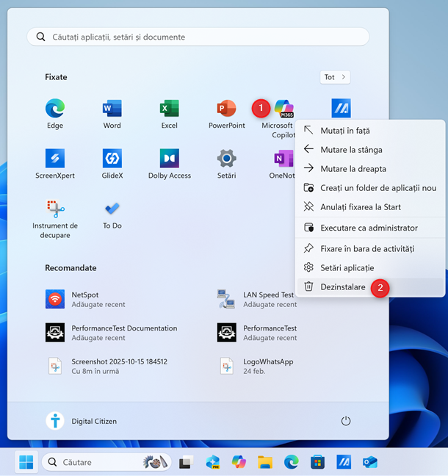448x476 pixels.
Task: Open Microsoft Store from taskbar
Action: [x=317, y=462]
